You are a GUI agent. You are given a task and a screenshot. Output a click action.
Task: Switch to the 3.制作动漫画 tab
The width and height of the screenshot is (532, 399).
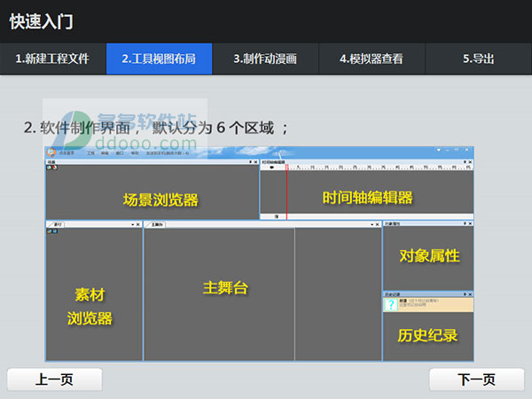pos(265,59)
